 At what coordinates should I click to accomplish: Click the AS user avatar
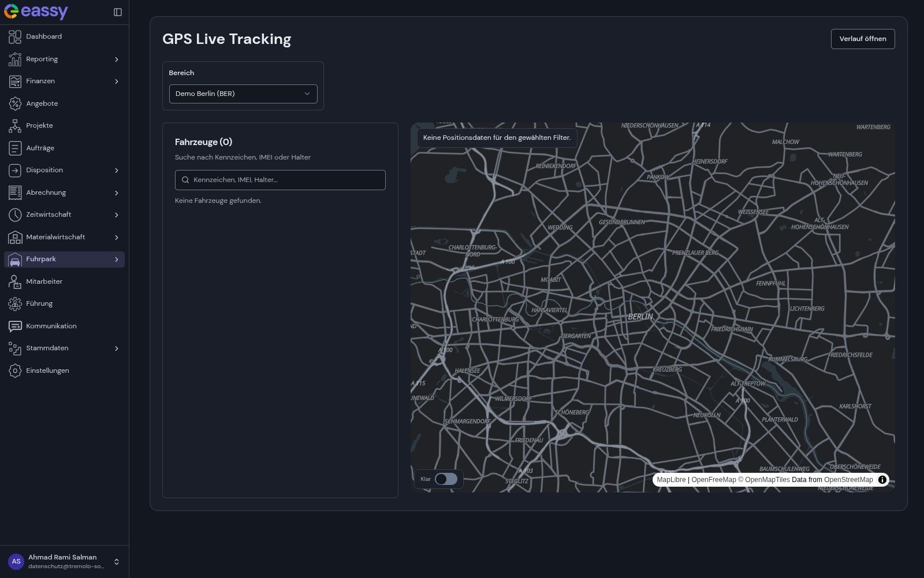click(x=16, y=561)
